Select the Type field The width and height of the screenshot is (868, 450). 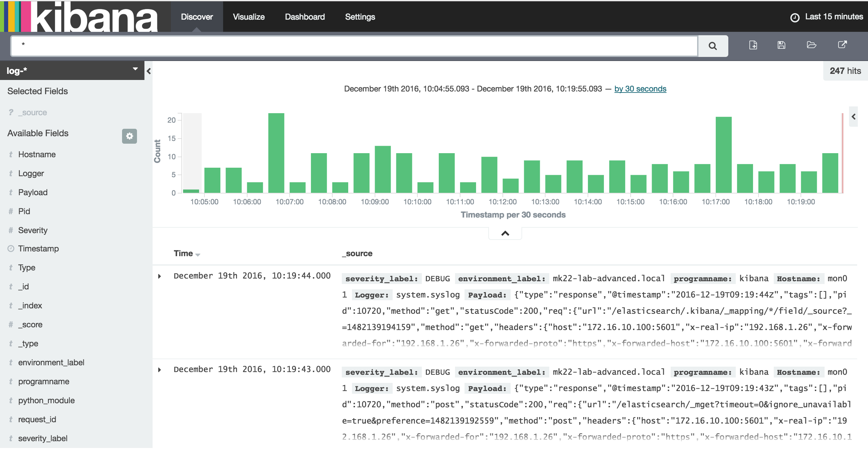pyautogui.click(x=27, y=268)
